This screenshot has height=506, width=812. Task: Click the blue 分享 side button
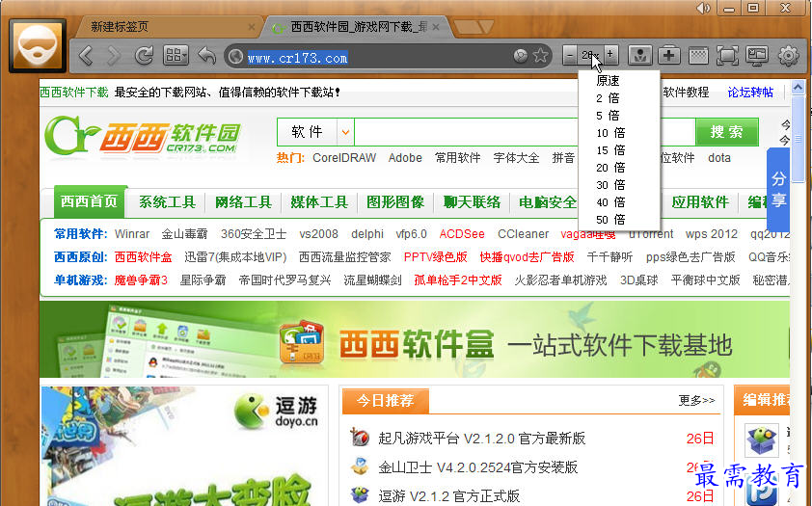(778, 189)
